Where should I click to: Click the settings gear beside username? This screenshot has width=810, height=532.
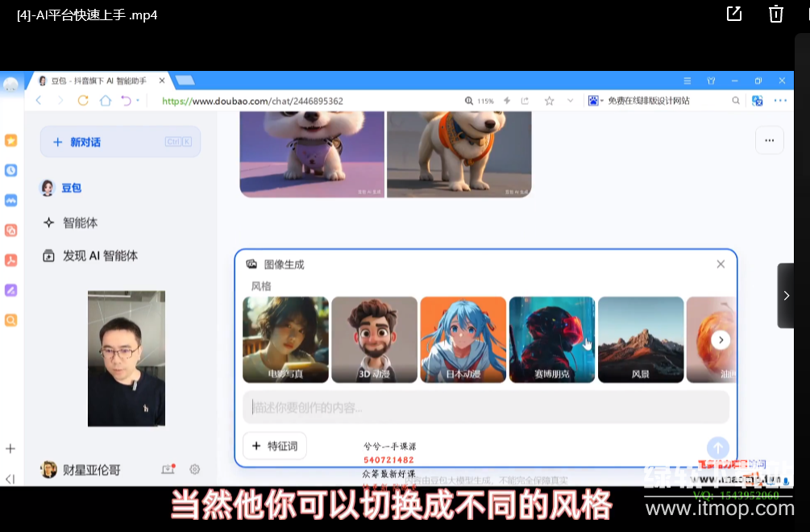point(194,469)
